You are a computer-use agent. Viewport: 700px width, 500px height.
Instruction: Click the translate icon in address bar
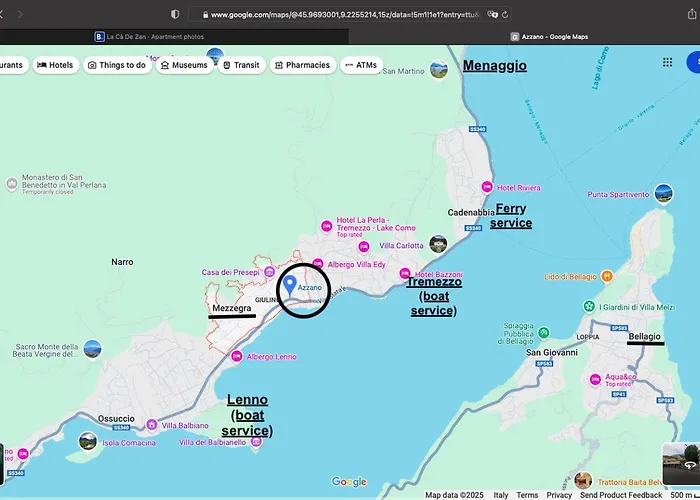[493, 15]
